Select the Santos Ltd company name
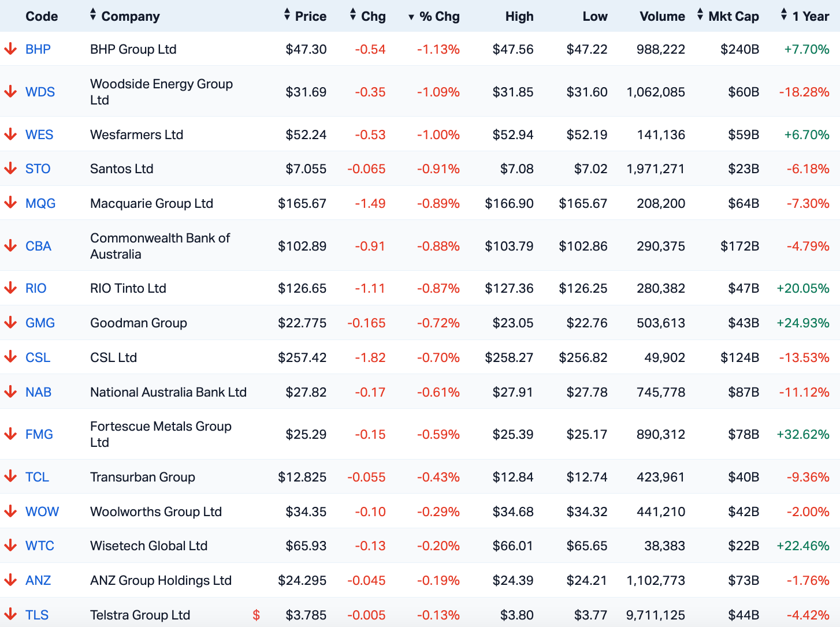This screenshot has height=627, width=840. pyautogui.click(x=122, y=169)
